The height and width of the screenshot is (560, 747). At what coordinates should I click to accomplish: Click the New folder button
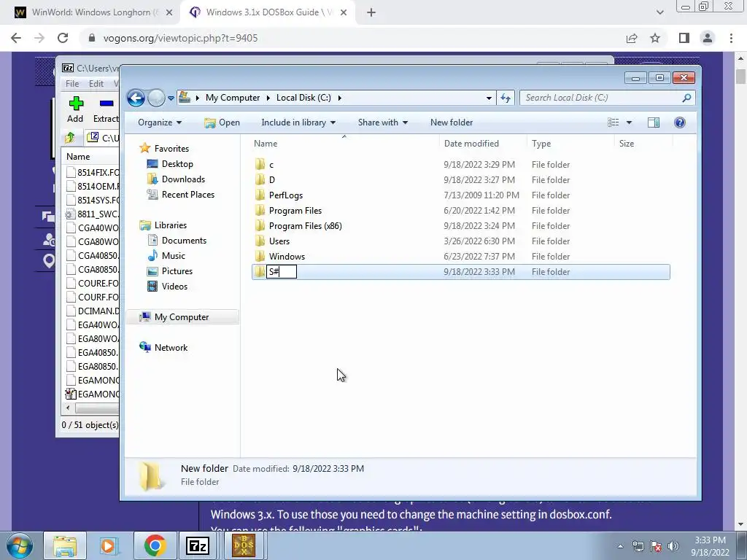click(451, 122)
